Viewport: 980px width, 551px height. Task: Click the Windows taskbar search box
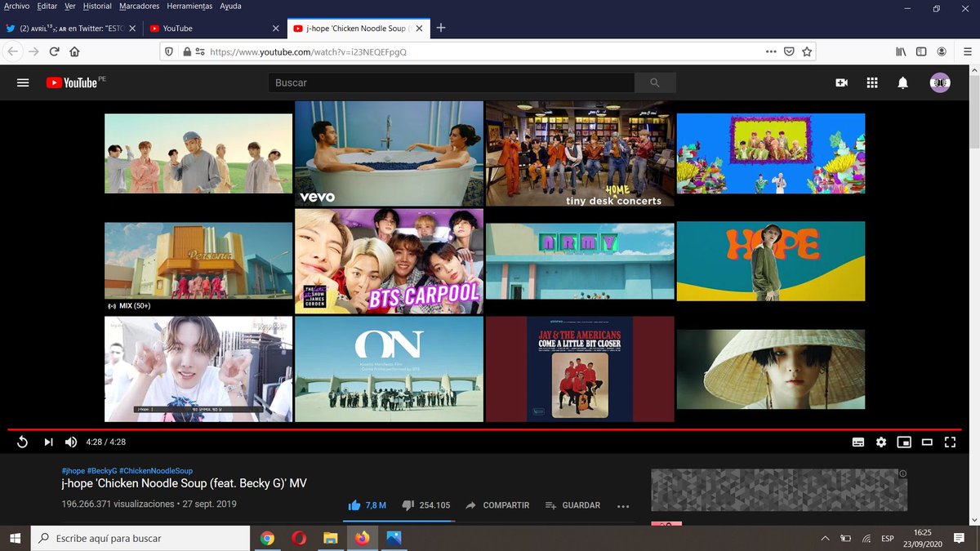point(140,538)
